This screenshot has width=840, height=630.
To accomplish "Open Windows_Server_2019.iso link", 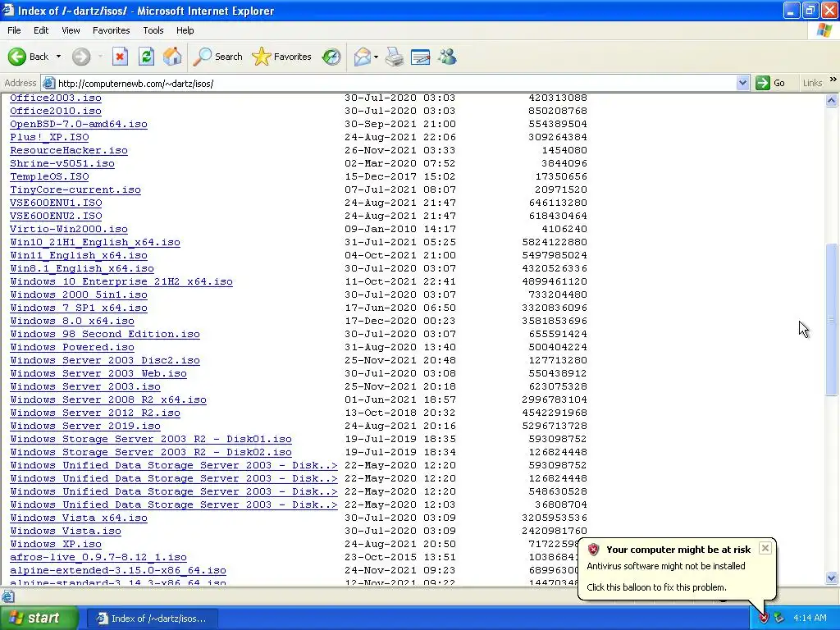I will (x=85, y=426).
